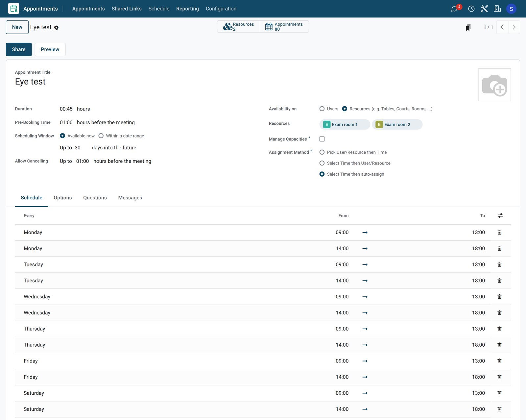Edit the Duration 00:45 field

point(66,109)
